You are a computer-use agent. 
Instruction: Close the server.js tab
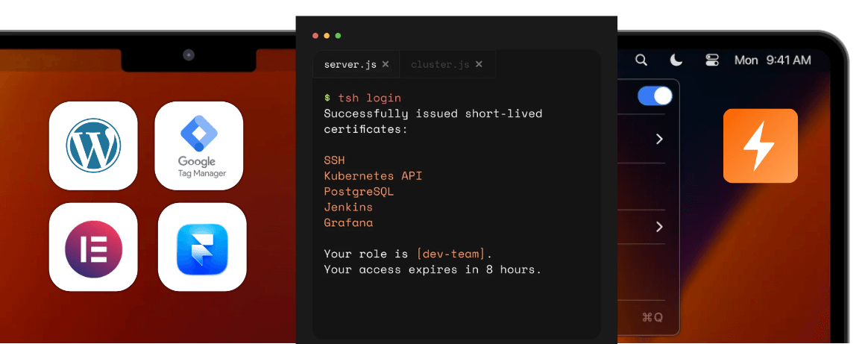[386, 64]
